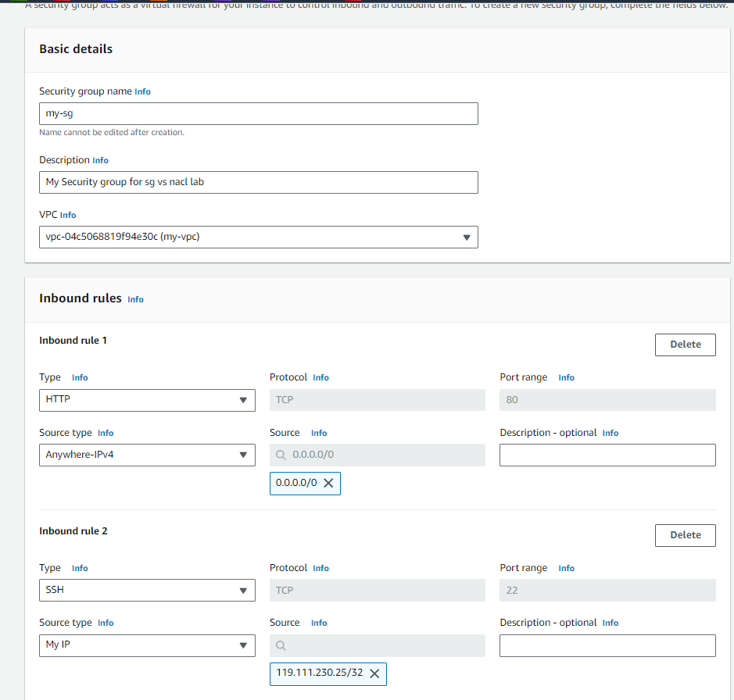Click rule 1 Source search field

click(378, 455)
